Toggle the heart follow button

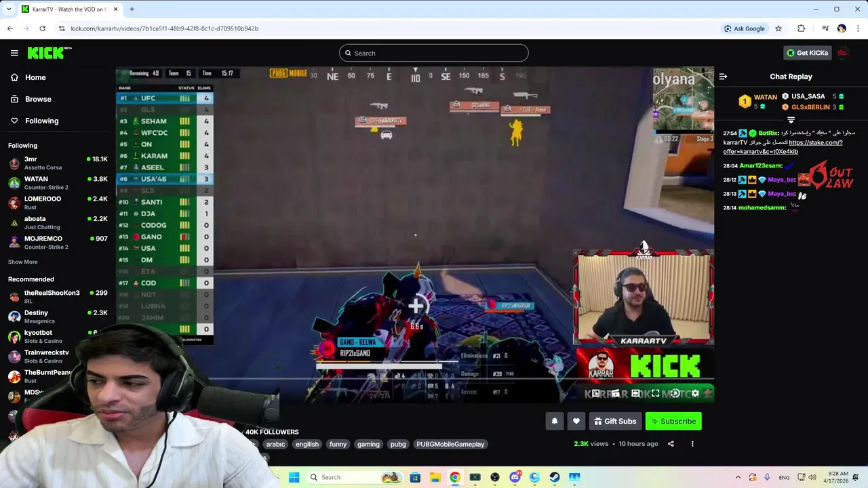click(x=576, y=421)
